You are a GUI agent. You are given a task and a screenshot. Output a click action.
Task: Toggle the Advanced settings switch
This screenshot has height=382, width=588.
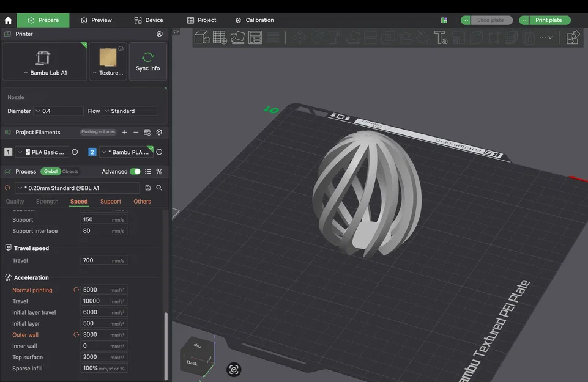[x=135, y=172]
